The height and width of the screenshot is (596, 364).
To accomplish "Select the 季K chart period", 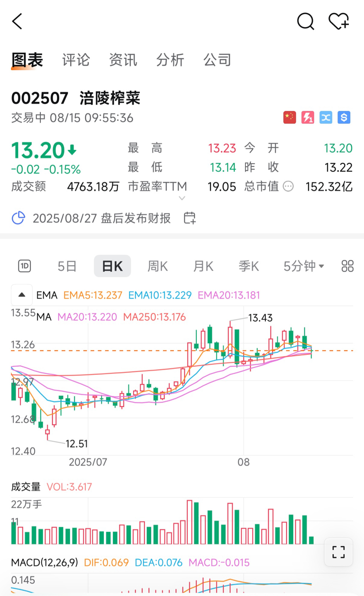I will tap(249, 266).
